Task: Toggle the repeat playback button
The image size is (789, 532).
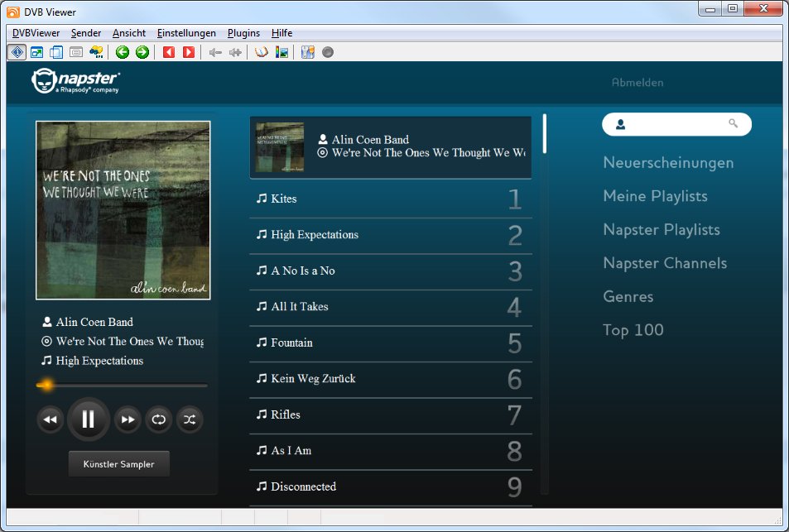Action: (158, 419)
